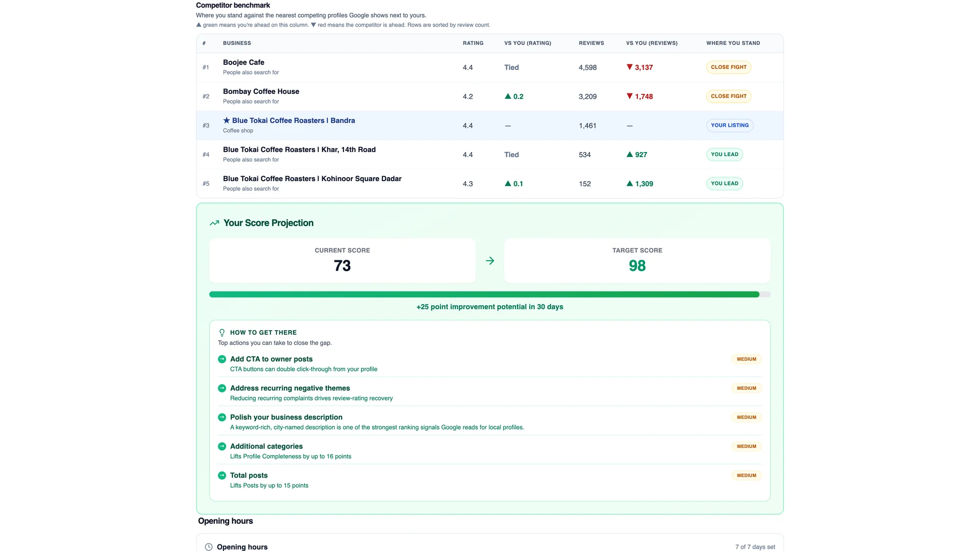Click the green arrow icon for Add CTA to owner posts
Image resolution: width=980 pixels, height=551 pixels.
(222, 359)
